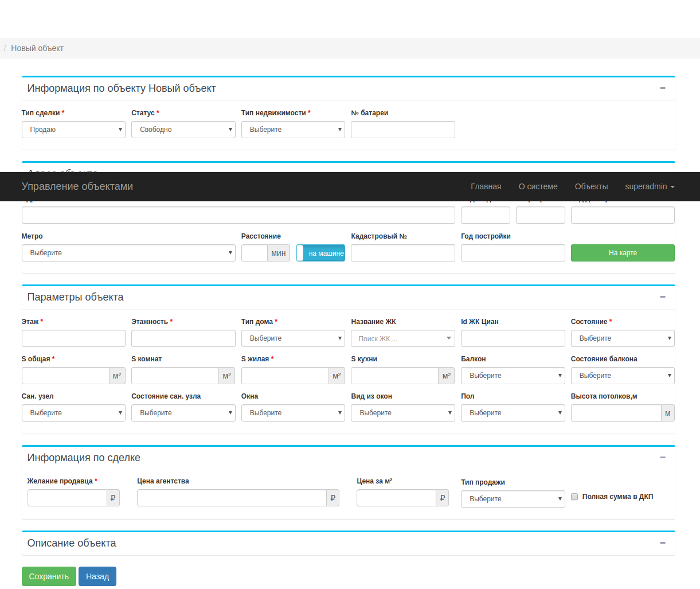Open the Название ЖК search dropdown
The width and height of the screenshot is (700, 589).
(402, 338)
